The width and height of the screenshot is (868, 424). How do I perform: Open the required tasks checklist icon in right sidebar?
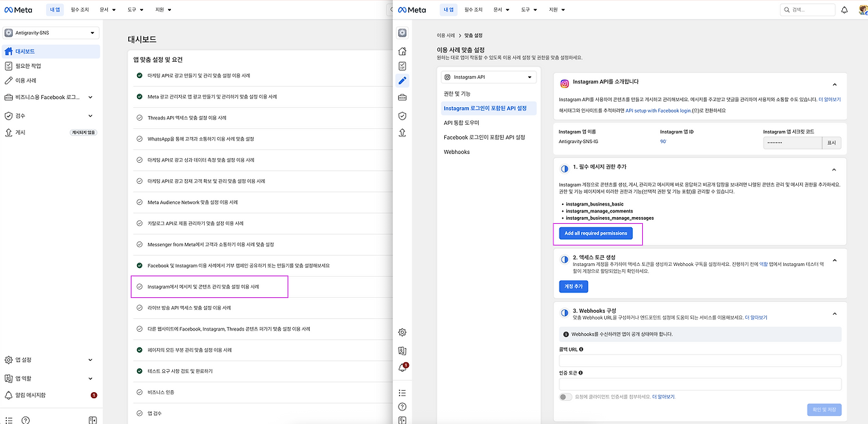tap(402, 66)
